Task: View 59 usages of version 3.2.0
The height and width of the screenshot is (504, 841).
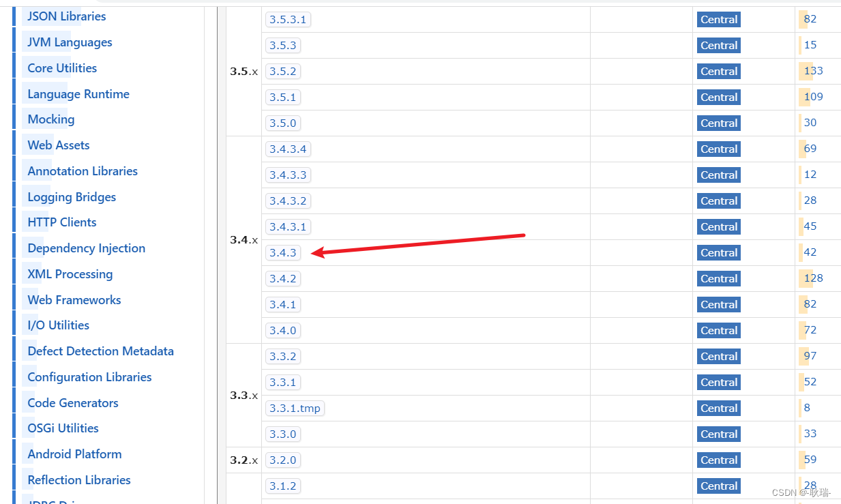Action: pyautogui.click(x=810, y=460)
